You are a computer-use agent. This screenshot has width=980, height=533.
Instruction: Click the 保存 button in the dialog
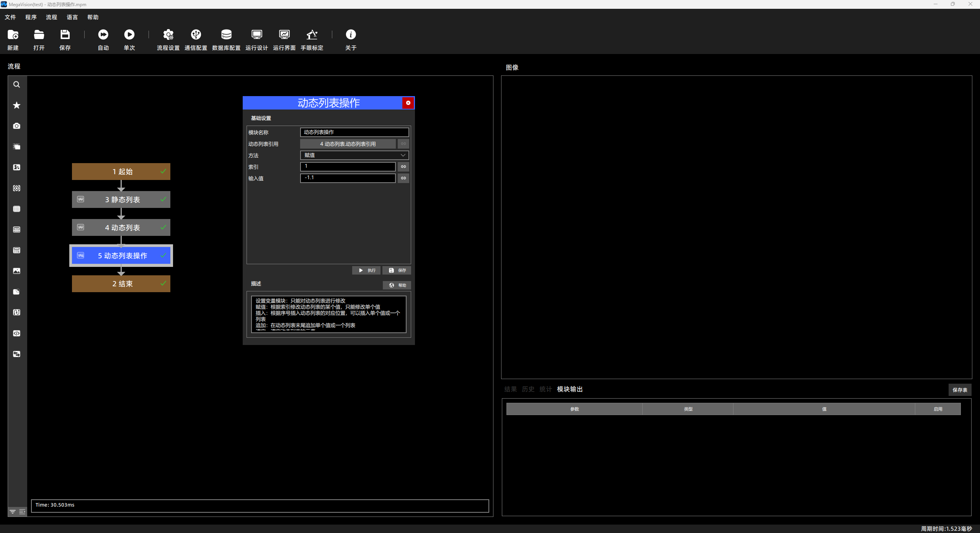tap(397, 270)
